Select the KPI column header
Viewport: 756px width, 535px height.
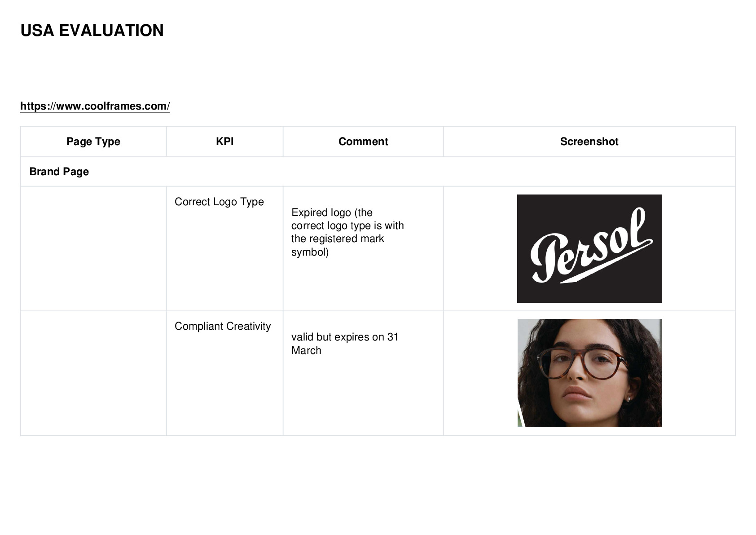coord(224,141)
